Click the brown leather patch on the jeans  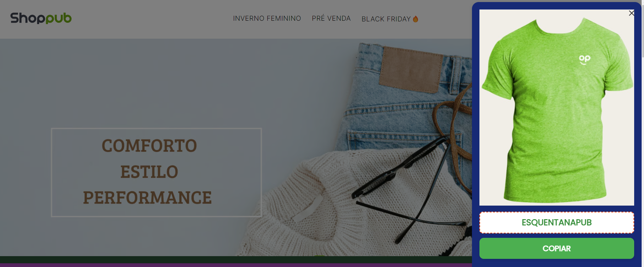tap(411, 70)
